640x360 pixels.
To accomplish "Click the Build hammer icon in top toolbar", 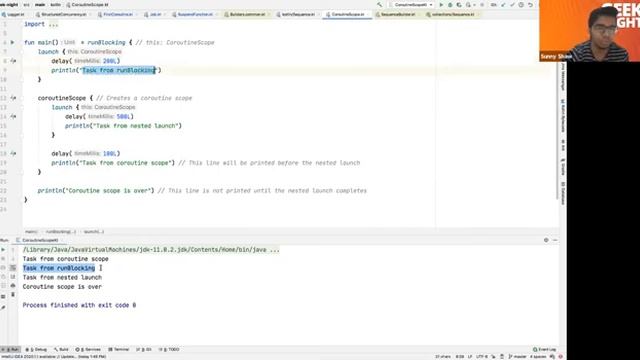I will pos(380,5).
